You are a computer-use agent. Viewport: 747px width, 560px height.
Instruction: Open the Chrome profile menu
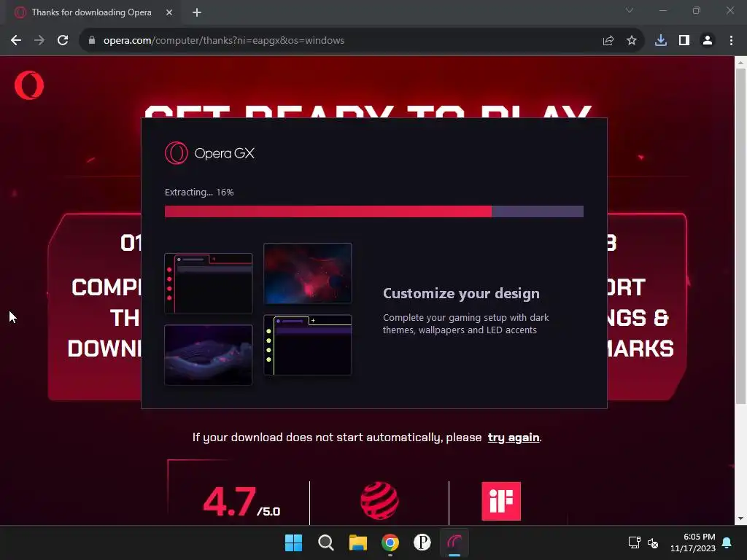click(x=708, y=41)
